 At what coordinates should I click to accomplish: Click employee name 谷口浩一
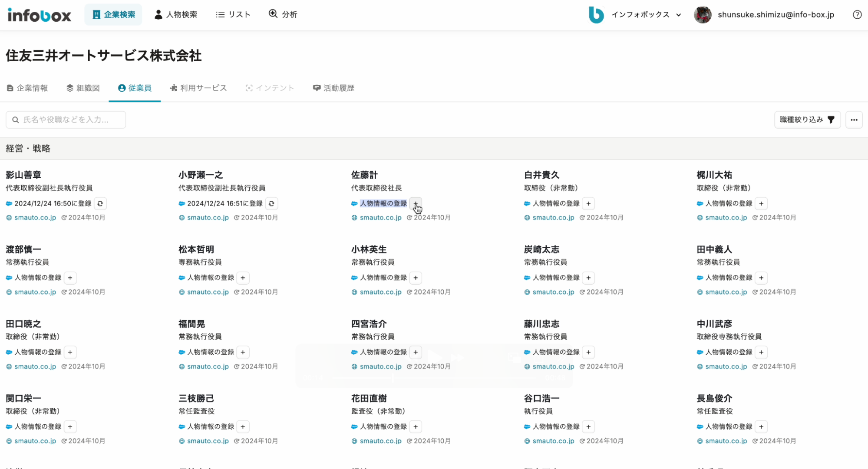point(541,398)
